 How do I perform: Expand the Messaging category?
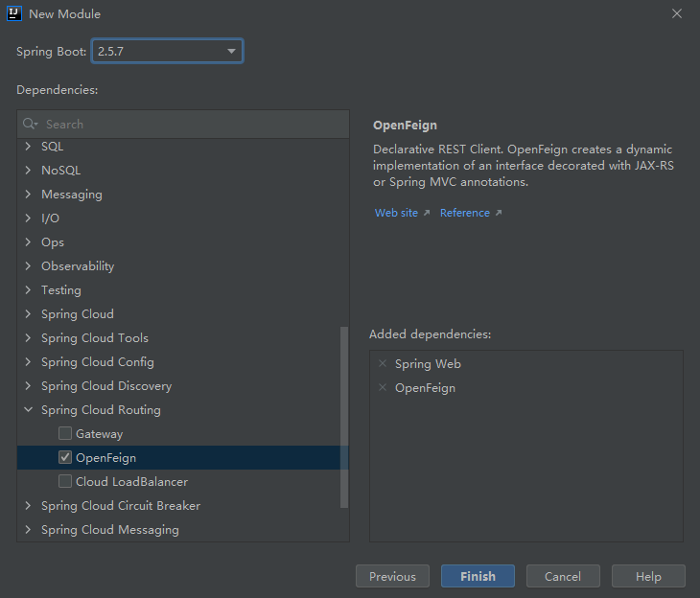(28, 195)
